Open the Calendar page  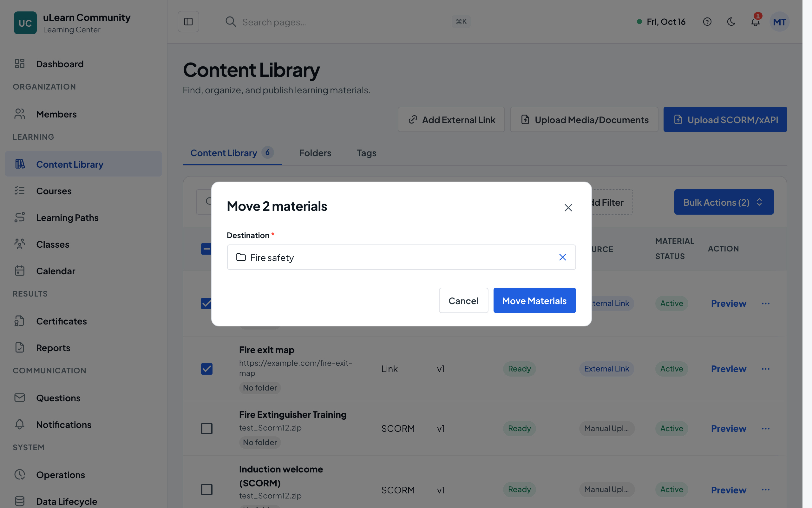coord(83,271)
